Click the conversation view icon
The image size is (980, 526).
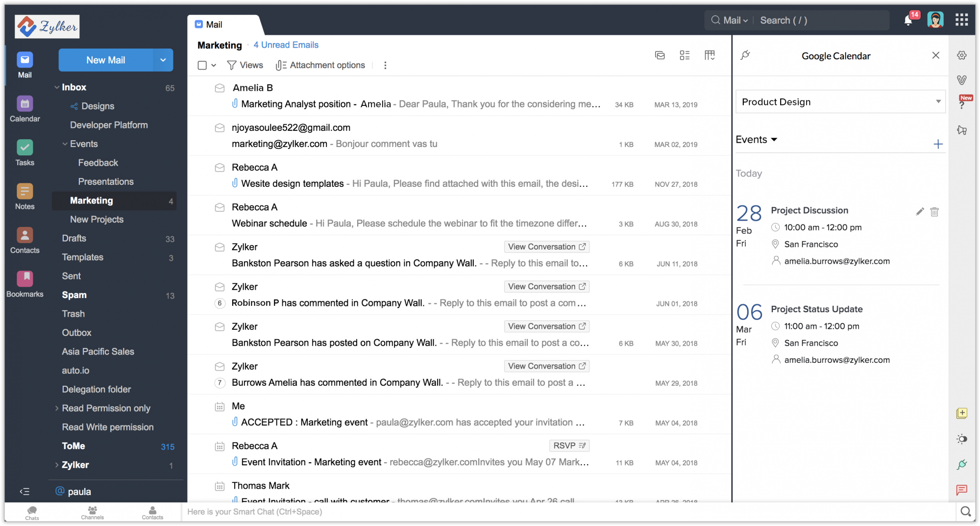tap(660, 55)
